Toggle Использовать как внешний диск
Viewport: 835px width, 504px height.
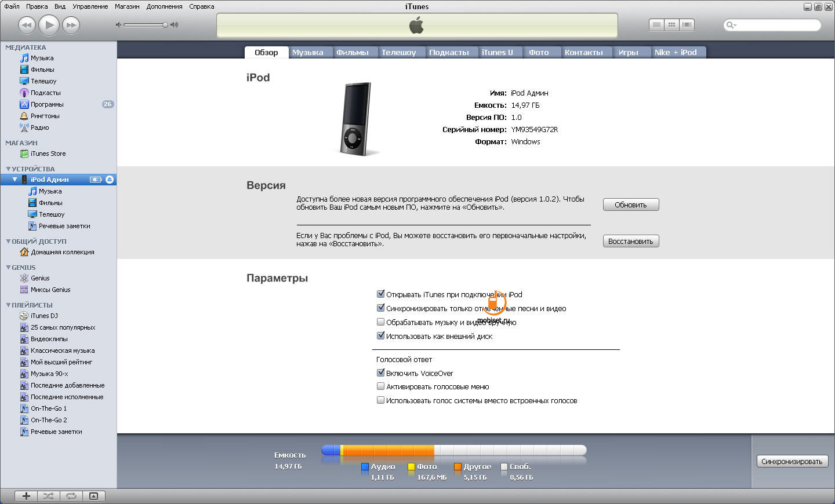pos(381,336)
